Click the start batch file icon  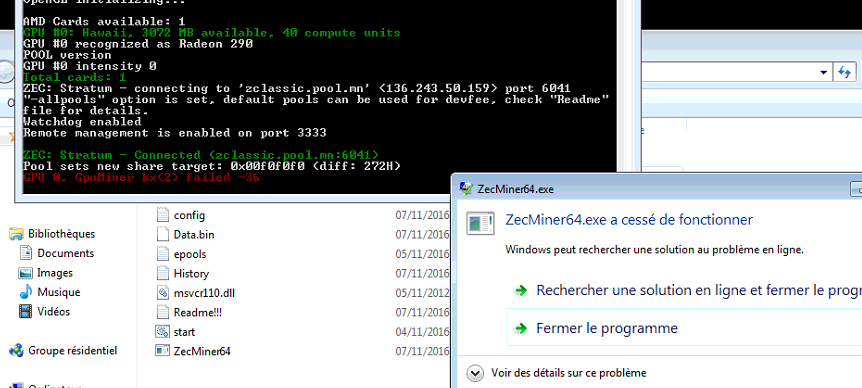click(163, 331)
